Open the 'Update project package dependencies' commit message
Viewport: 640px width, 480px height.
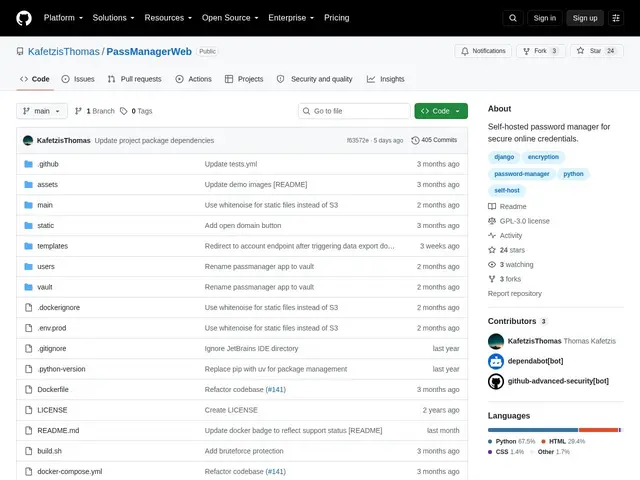[154, 140]
